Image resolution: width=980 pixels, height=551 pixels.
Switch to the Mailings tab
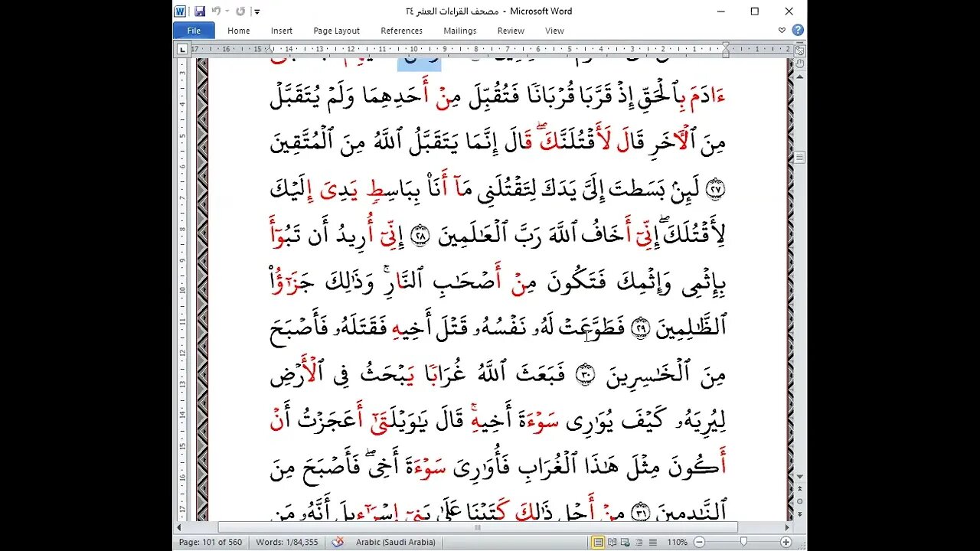coord(459,31)
